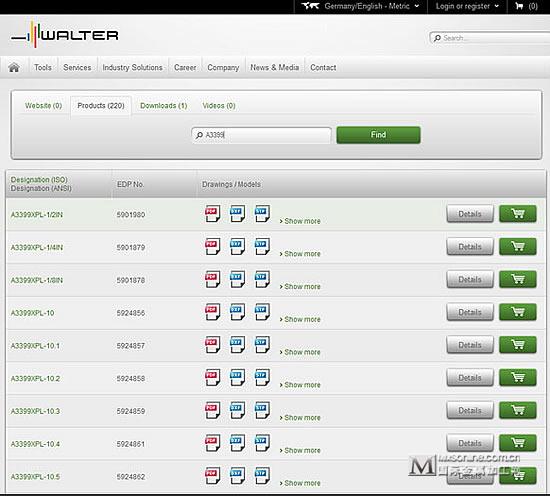The height and width of the screenshot is (496, 550).
Task: Expand Show more for A3399XPL-10.5
Action: tap(300, 483)
